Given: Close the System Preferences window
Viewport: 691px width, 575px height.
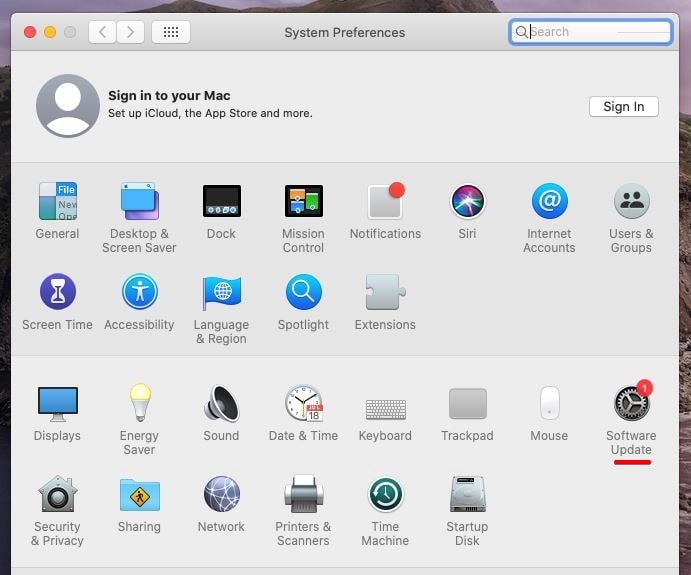Looking at the screenshot, I should (30, 32).
